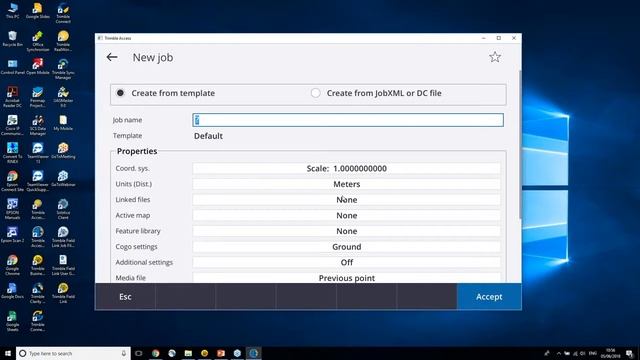The image size is (640, 360).
Task: Open Epson Scan 2 desktop shortcut
Action: [x=12, y=235]
